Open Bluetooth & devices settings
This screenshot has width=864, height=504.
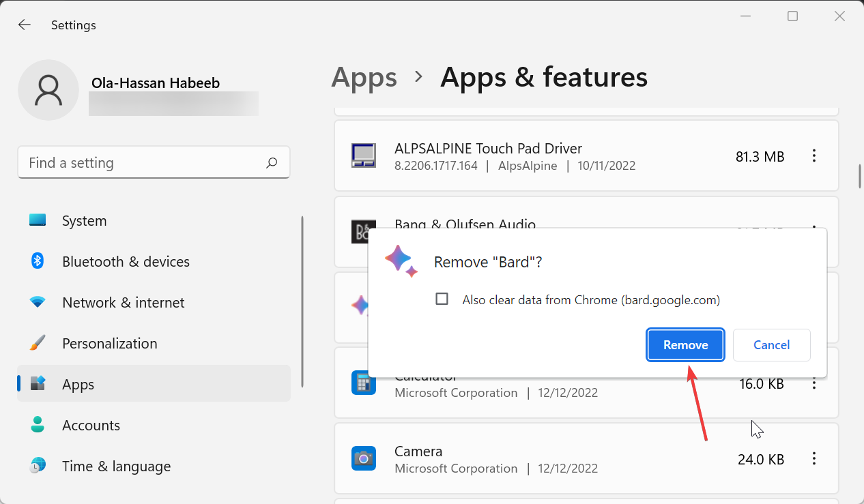(154, 262)
